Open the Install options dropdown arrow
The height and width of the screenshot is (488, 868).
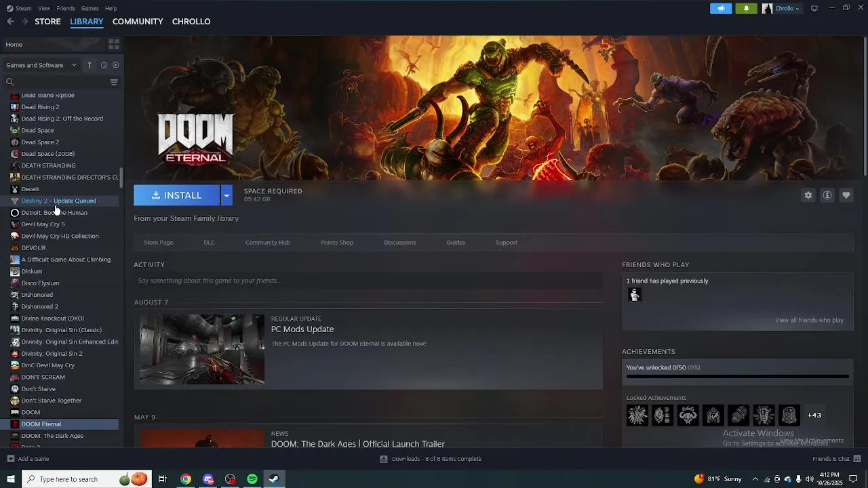point(226,195)
